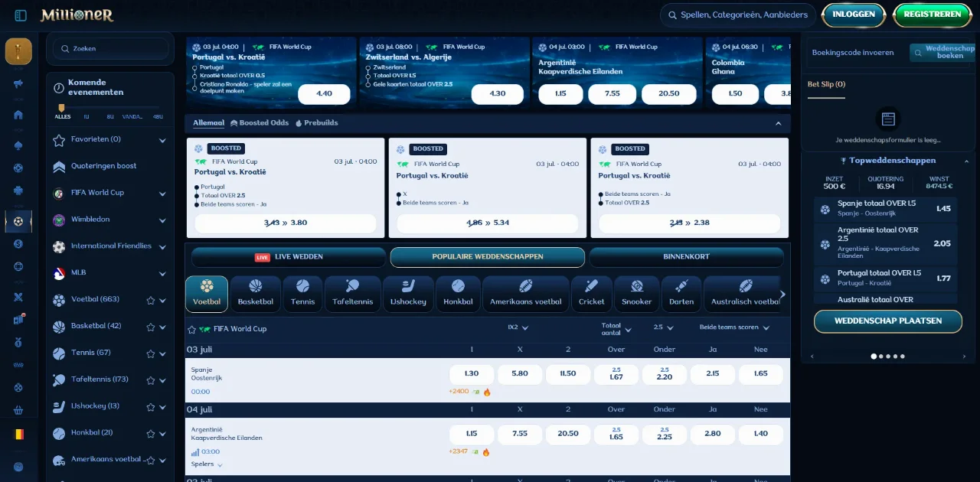
Task: Click the Tafeltennis paddle icon in sidebar list
Action: tap(59, 379)
